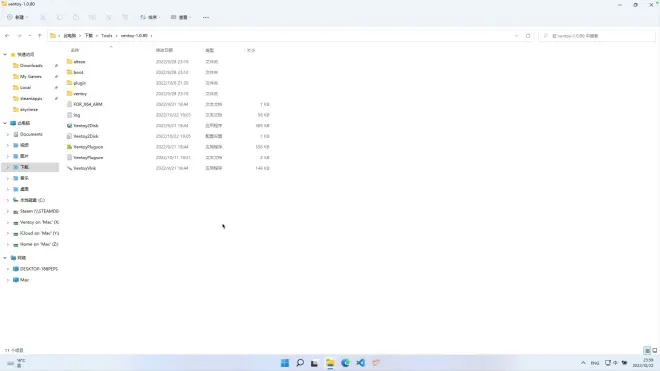Image resolution: width=660 pixels, height=371 pixels.
Task: Select Pictures (图片) in the sidebar
Action: point(24,156)
